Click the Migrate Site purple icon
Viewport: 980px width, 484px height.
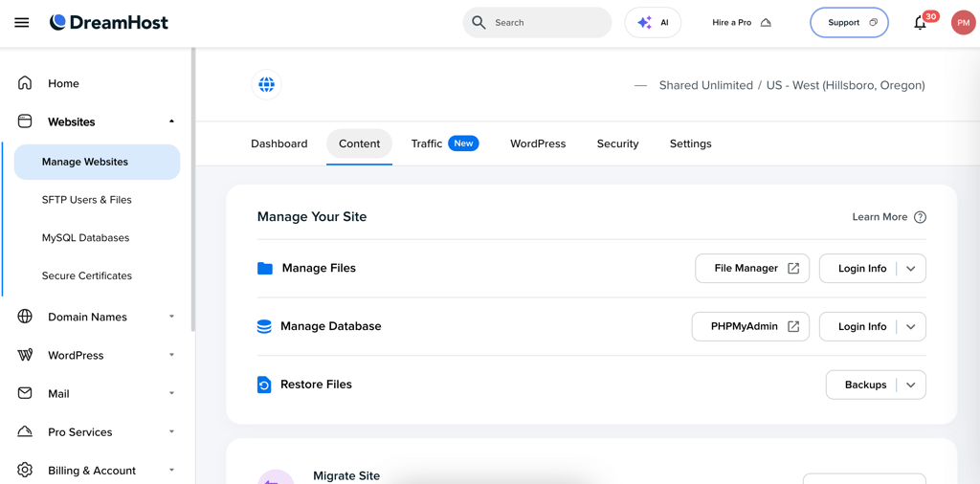[276, 478]
